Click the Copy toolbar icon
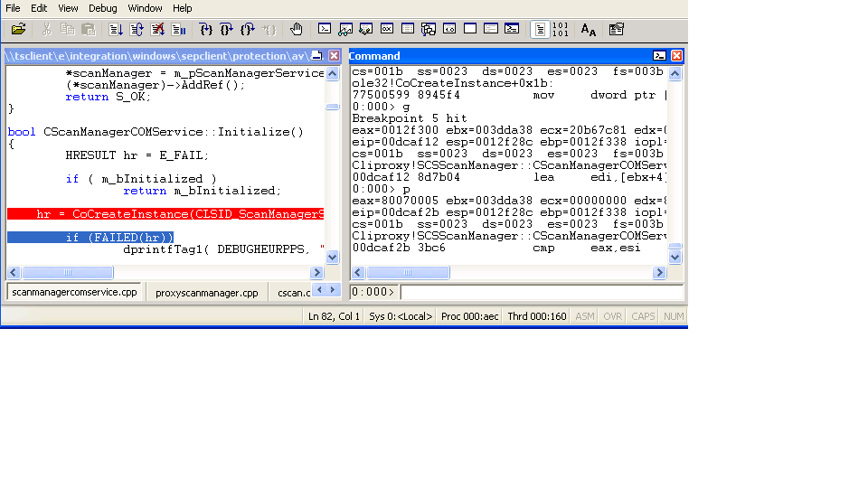Viewport: 868px width, 488px height. [x=67, y=29]
